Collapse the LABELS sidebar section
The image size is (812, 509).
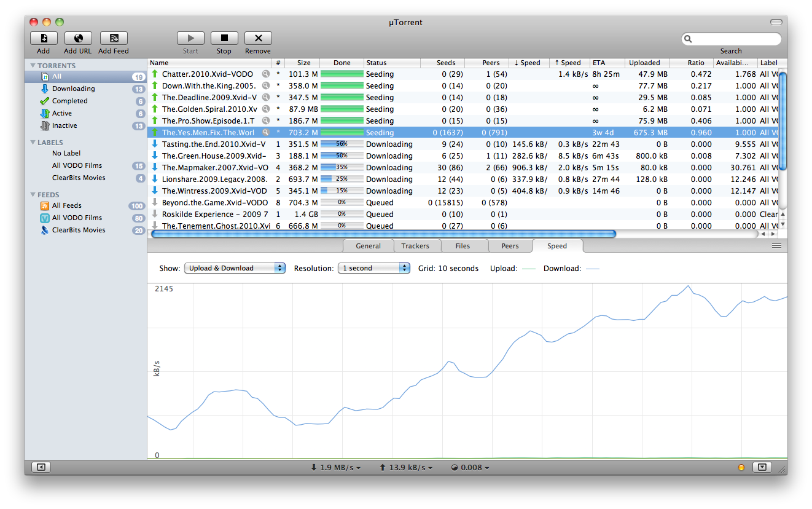(33, 143)
